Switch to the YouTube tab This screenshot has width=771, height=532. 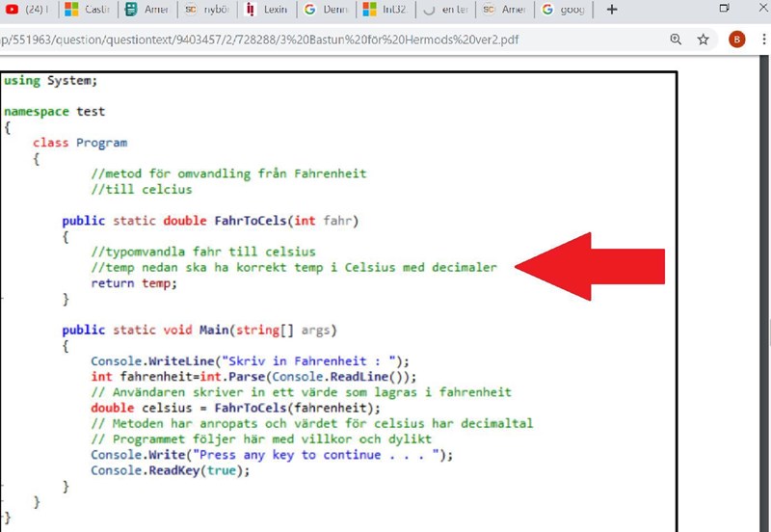(x=27, y=10)
